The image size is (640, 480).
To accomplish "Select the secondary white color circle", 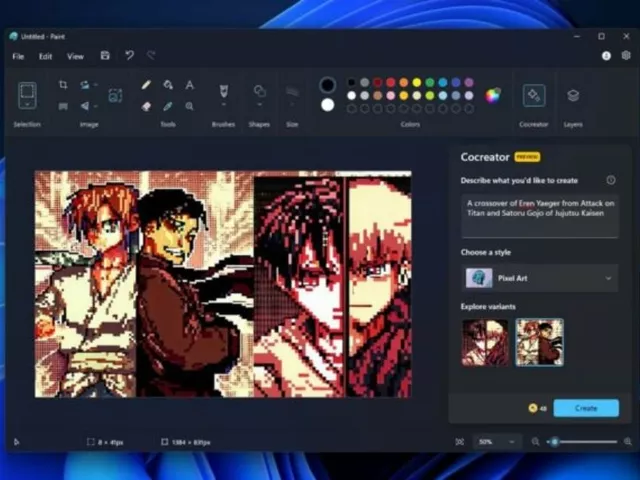I will 327,104.
